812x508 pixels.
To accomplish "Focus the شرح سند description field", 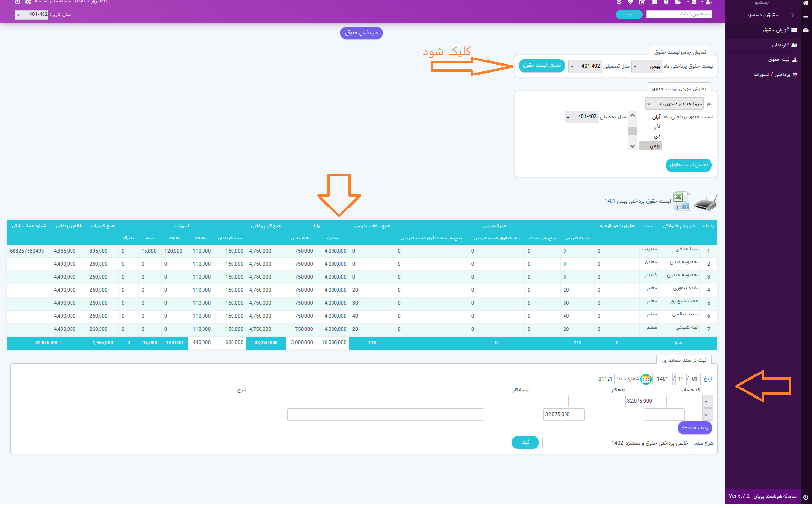I will (617, 443).
